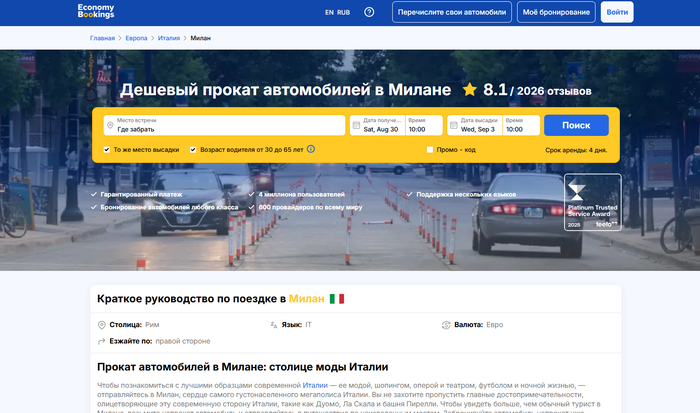700x413 pixels.
Task: Click the pickup date calendar icon
Action: [356, 125]
